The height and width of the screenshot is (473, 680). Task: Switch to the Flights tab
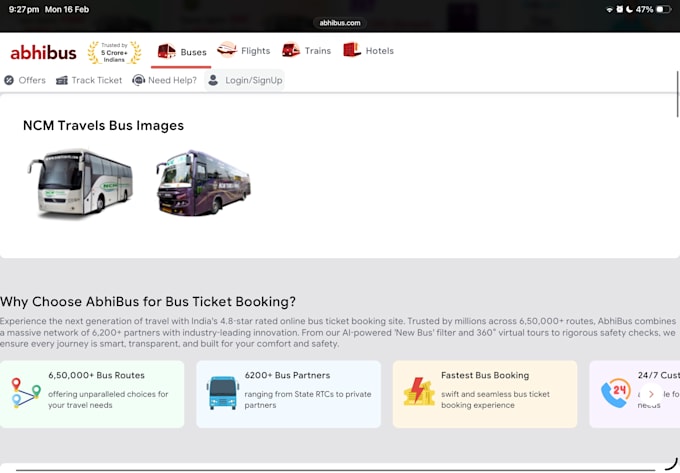point(243,50)
